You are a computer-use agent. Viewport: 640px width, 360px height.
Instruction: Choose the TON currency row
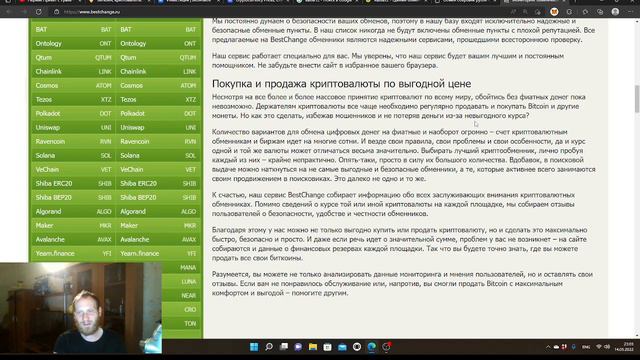point(181,324)
